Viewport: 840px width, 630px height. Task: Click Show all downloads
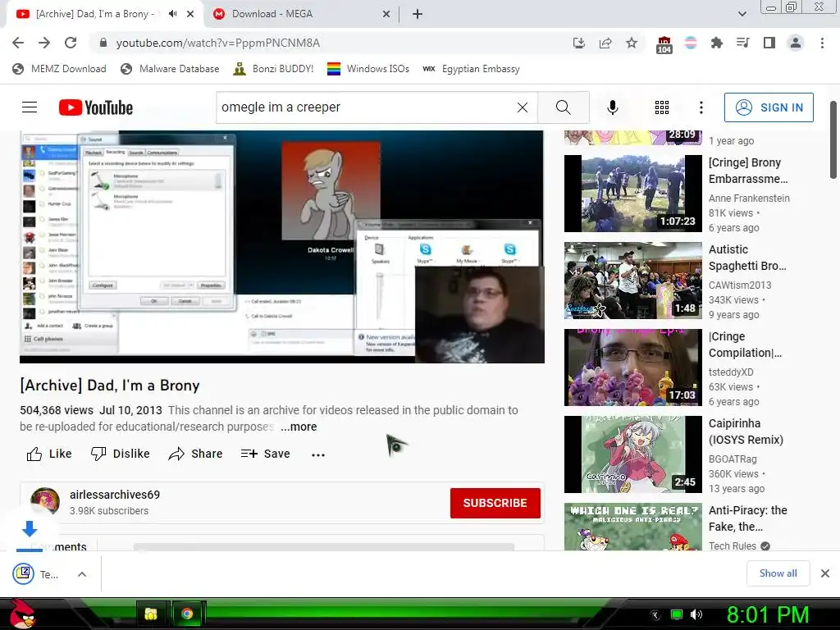[778, 573]
